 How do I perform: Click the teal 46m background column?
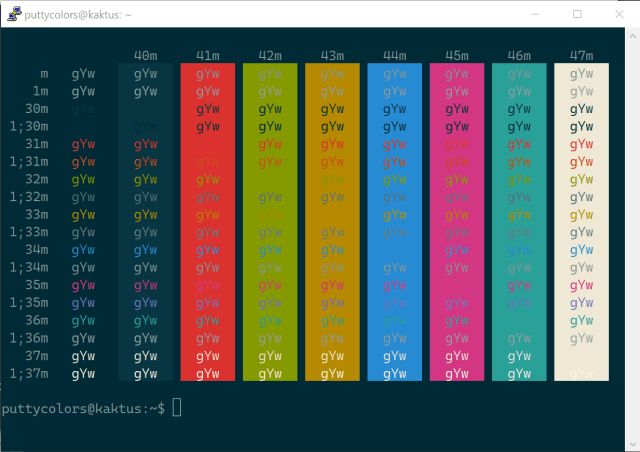[519, 222]
